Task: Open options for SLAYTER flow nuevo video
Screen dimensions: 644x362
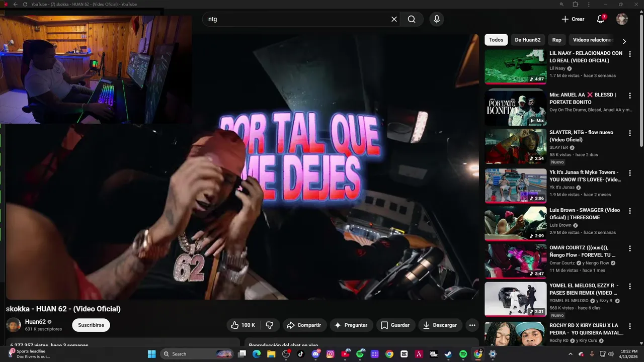Action: tap(630, 133)
